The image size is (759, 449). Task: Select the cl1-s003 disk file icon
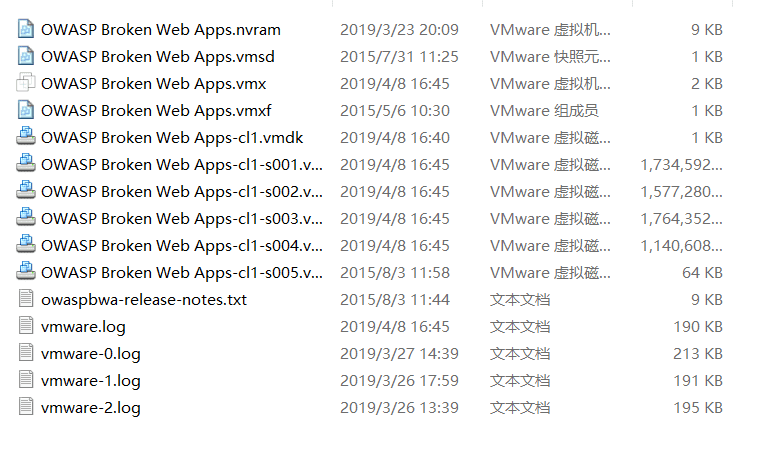[x=26, y=218]
